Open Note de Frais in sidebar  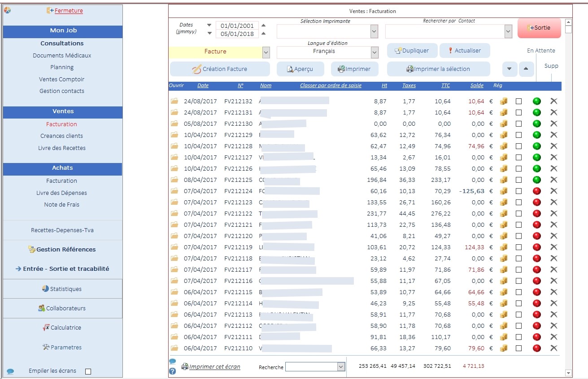click(x=62, y=204)
